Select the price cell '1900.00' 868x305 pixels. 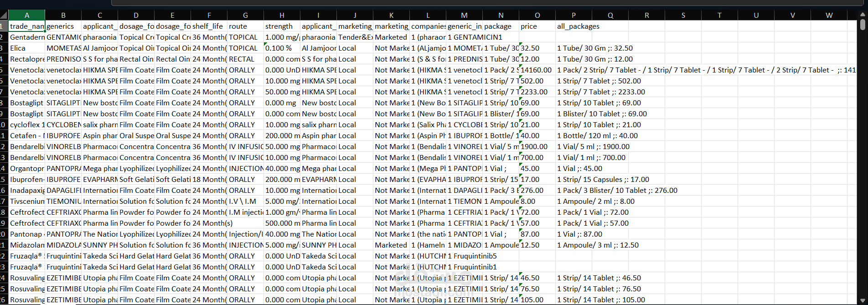point(537,146)
